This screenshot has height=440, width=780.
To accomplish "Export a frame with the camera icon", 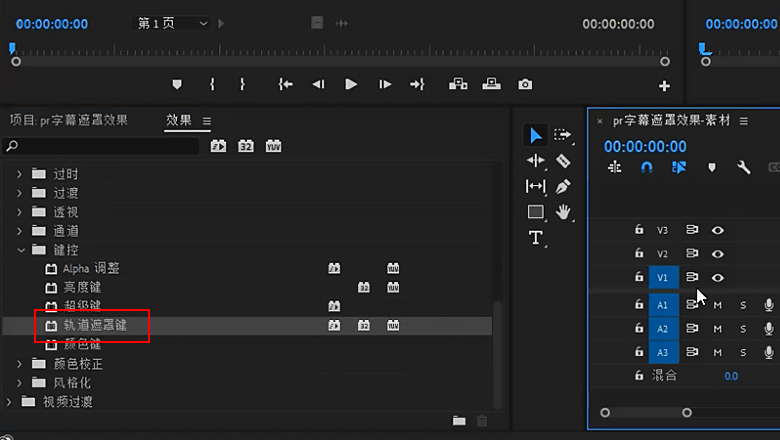I will click(x=525, y=85).
